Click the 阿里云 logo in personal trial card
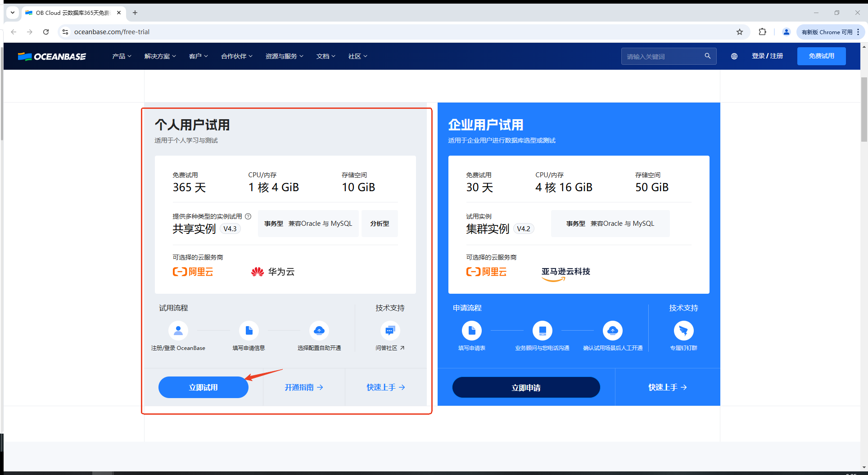 click(x=193, y=272)
